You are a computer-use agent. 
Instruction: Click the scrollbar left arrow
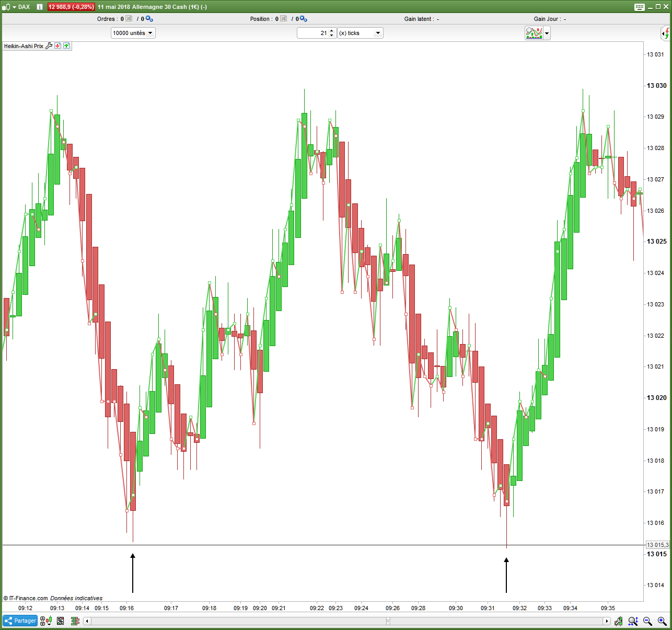pos(87,621)
